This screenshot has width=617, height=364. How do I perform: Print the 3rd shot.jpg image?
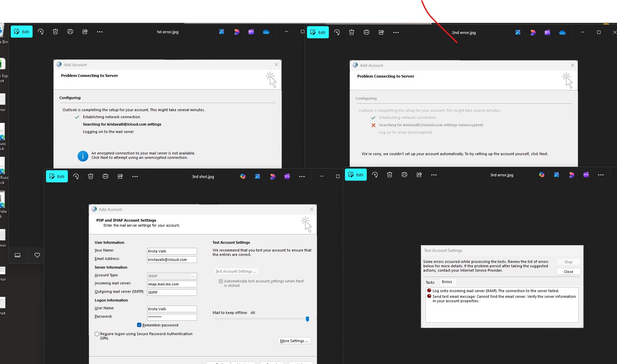pos(105,176)
